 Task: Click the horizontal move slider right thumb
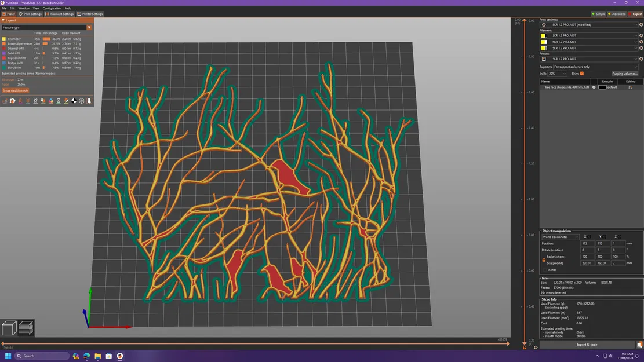click(x=508, y=343)
